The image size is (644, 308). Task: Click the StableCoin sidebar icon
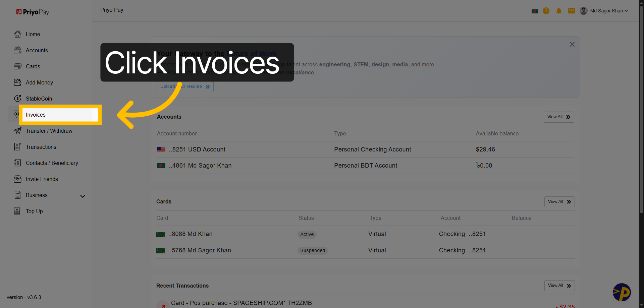17,99
